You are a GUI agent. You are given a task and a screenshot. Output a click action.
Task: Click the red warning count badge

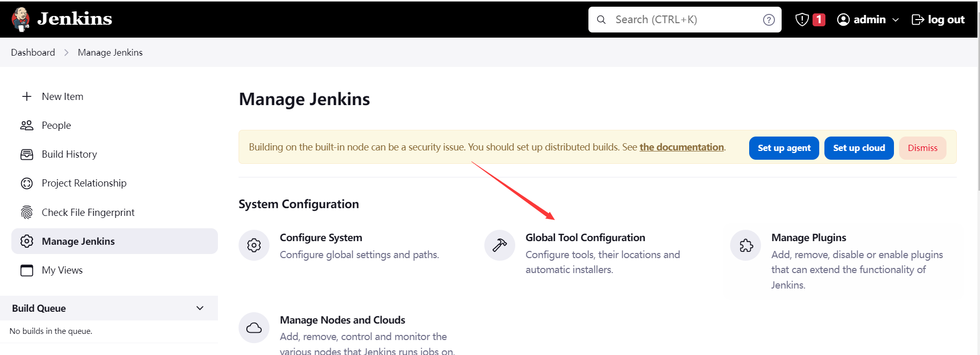pos(819,20)
